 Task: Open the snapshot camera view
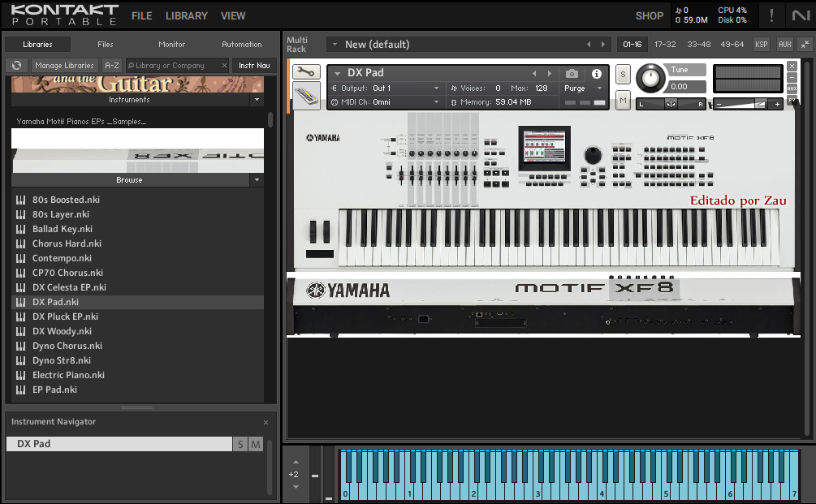tap(572, 73)
